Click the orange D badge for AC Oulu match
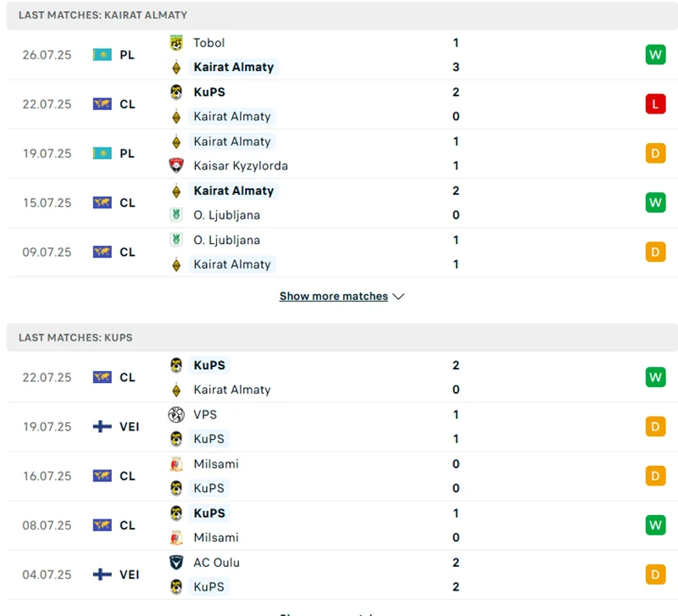This screenshot has height=616, width=678. [x=655, y=574]
